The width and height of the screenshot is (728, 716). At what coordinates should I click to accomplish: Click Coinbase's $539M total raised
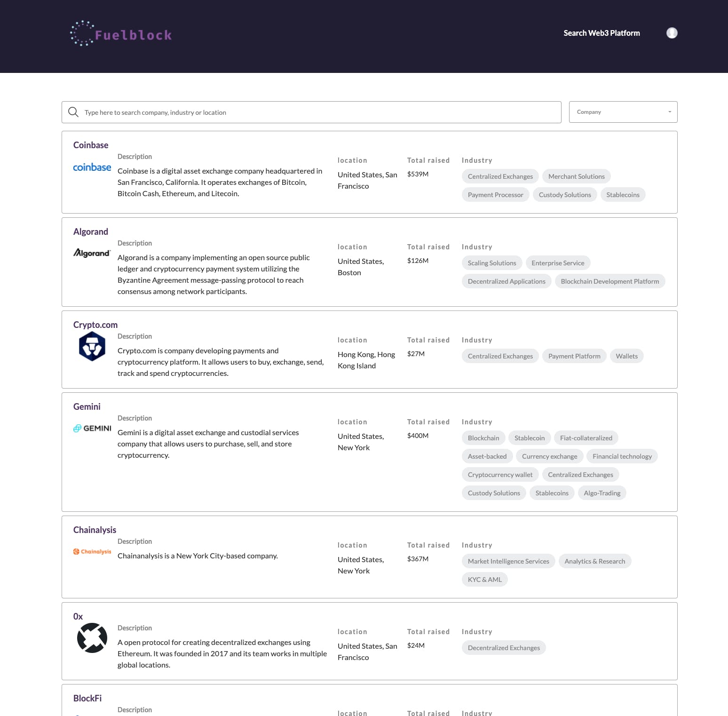coord(418,174)
